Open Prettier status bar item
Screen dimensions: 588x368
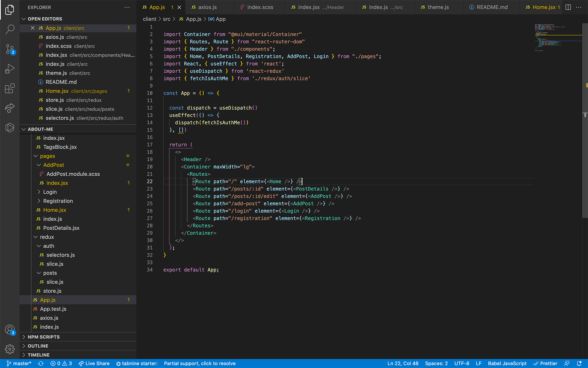click(545, 363)
